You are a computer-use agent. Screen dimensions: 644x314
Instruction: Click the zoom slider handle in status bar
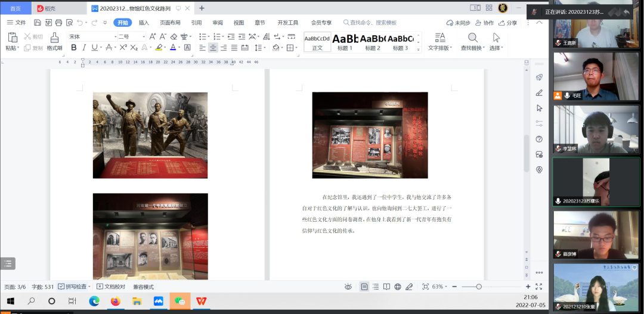tap(478, 287)
